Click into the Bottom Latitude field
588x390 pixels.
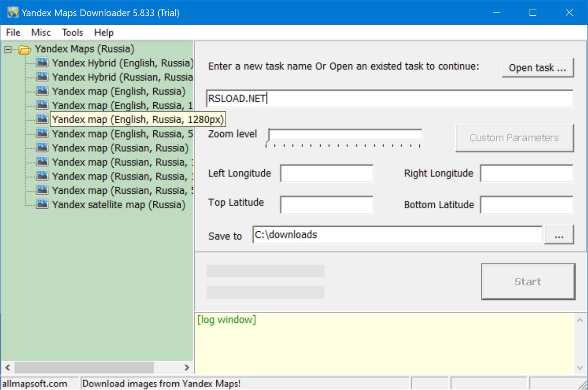527,205
